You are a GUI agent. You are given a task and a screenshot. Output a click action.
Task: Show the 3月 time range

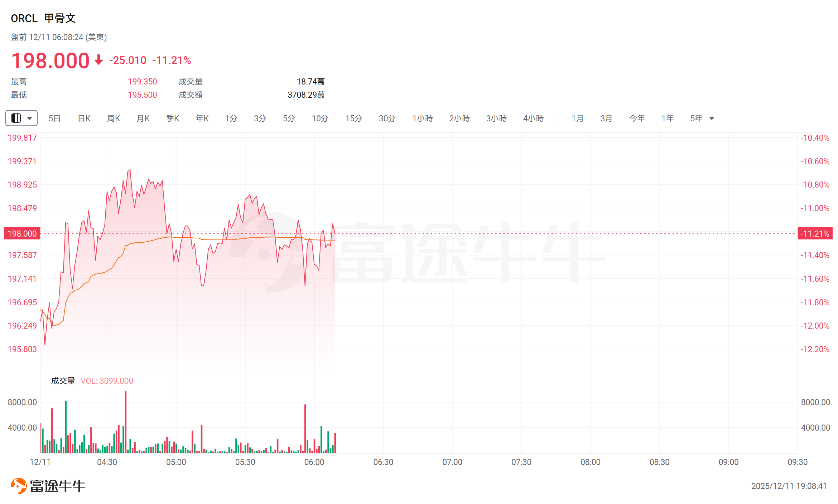[606, 118]
